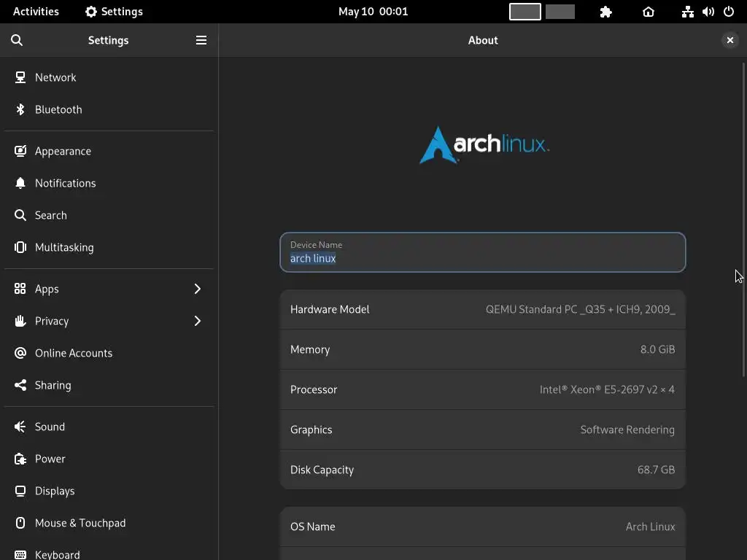This screenshot has width=747, height=560.
Task: Click the Sharing icon in sidebar
Action: [x=20, y=385]
